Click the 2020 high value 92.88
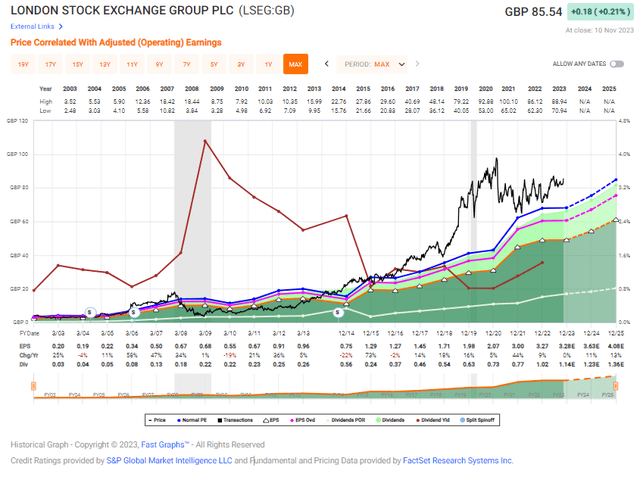640x480 pixels. 486,102
